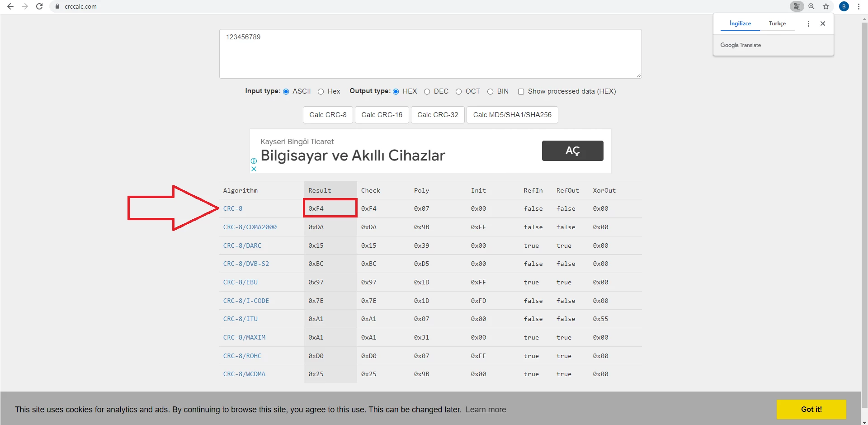This screenshot has width=868, height=425.
Task: Open the Google Translate icon in address bar
Action: pos(797,6)
